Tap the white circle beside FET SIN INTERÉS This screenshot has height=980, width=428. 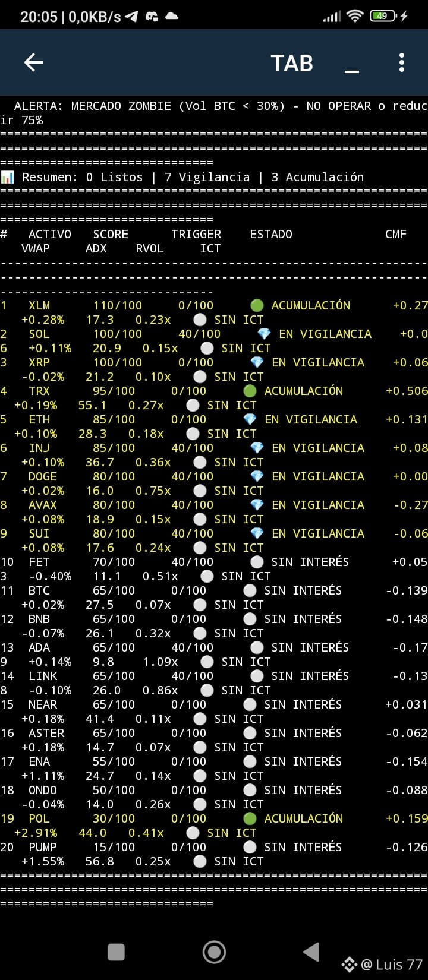coord(257,562)
